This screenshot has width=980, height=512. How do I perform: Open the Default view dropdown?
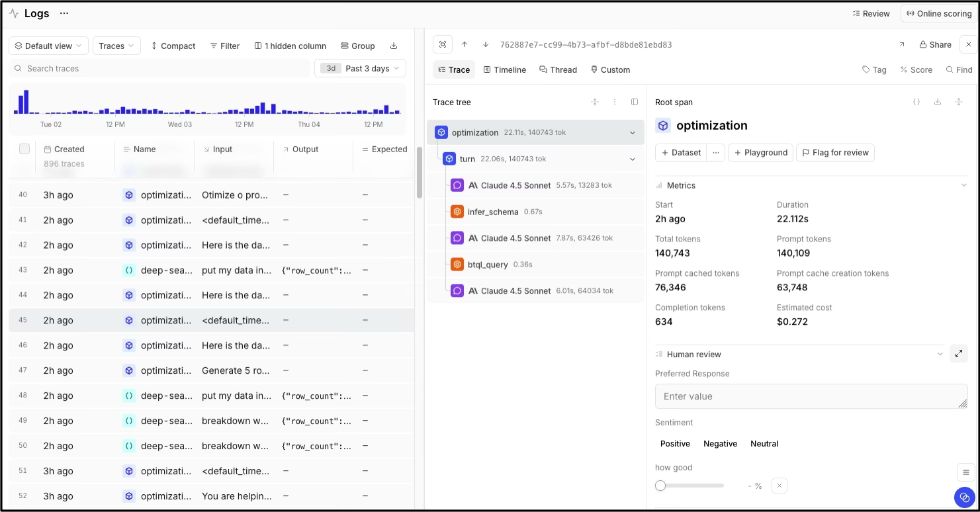click(x=48, y=46)
